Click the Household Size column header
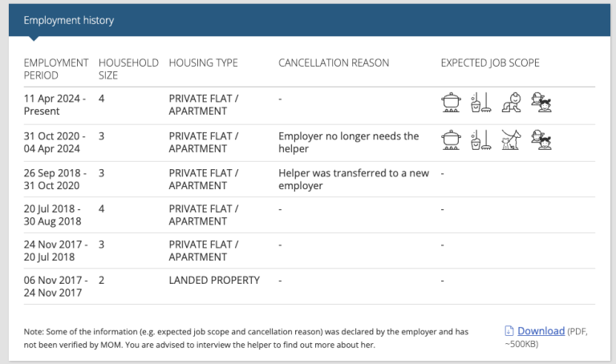Screen dimensions: 616x364 point(128,69)
